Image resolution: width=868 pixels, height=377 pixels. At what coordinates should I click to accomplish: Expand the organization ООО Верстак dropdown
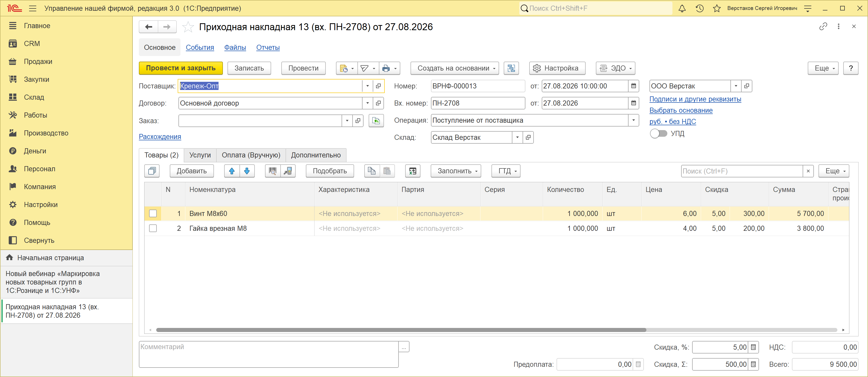pos(736,86)
